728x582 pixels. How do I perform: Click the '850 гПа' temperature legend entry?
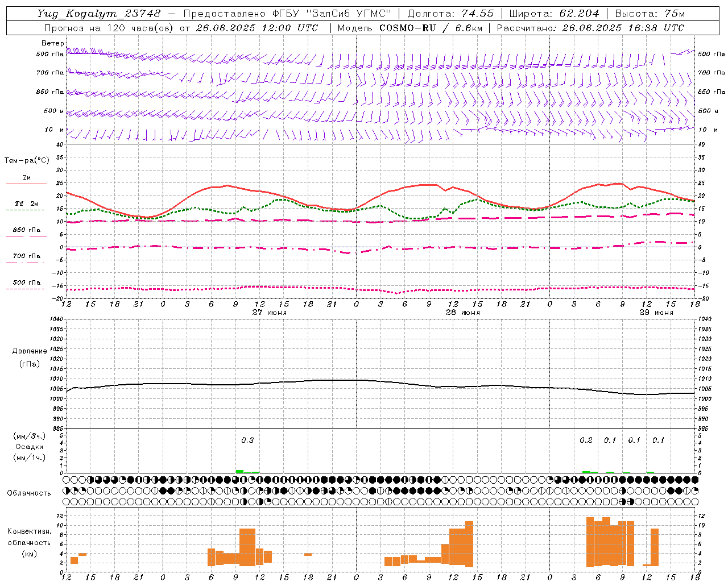(x=27, y=230)
